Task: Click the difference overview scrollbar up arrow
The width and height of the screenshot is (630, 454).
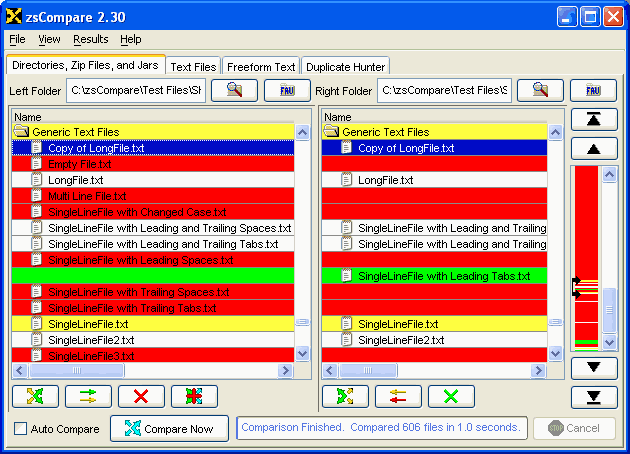Action: (610, 174)
